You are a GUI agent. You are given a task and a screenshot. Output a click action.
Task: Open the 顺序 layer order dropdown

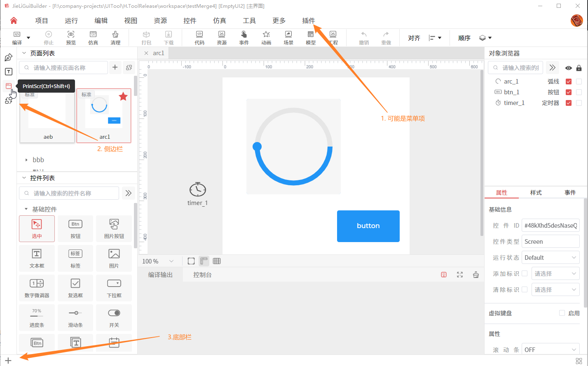pos(485,38)
